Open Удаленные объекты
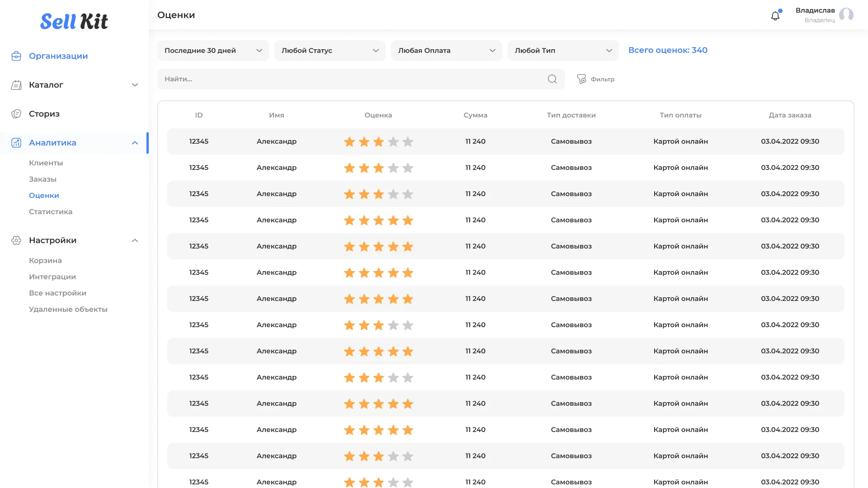This screenshot has height=488, width=868. pyautogui.click(x=68, y=309)
